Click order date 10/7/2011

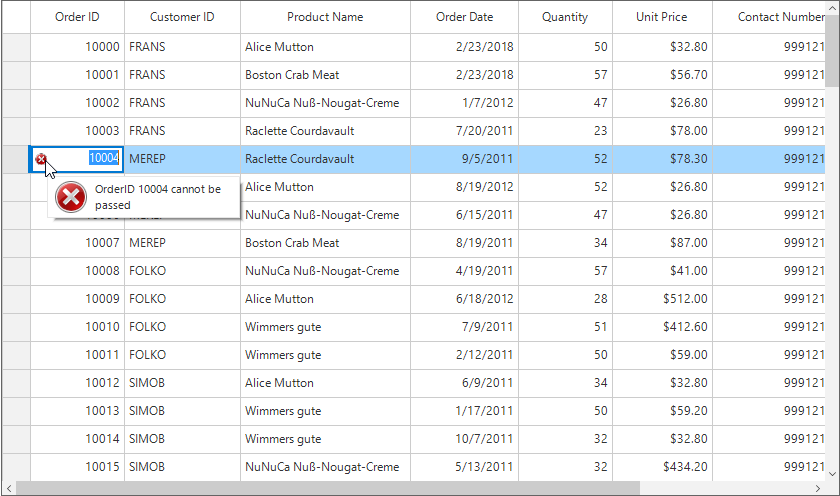coord(464,439)
